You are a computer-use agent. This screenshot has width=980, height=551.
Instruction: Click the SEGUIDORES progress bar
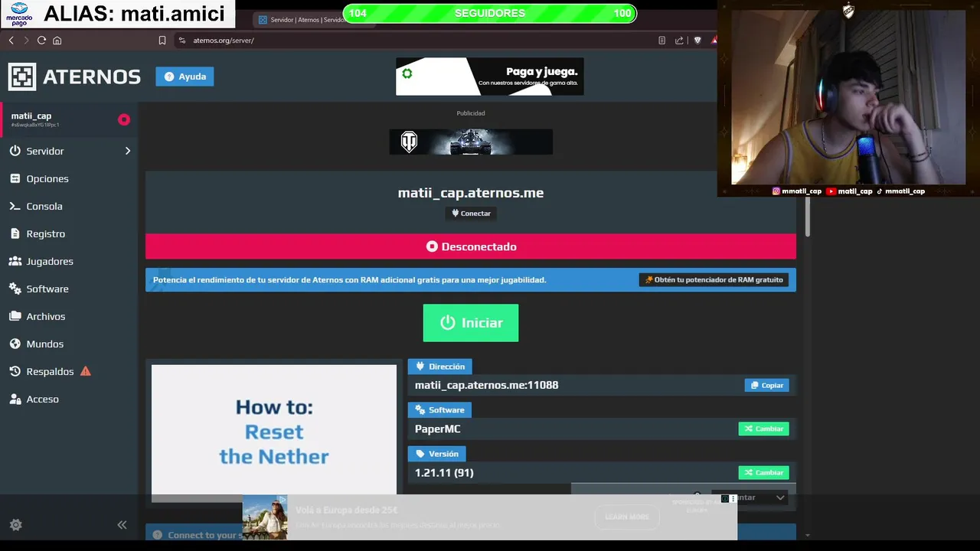pos(490,13)
